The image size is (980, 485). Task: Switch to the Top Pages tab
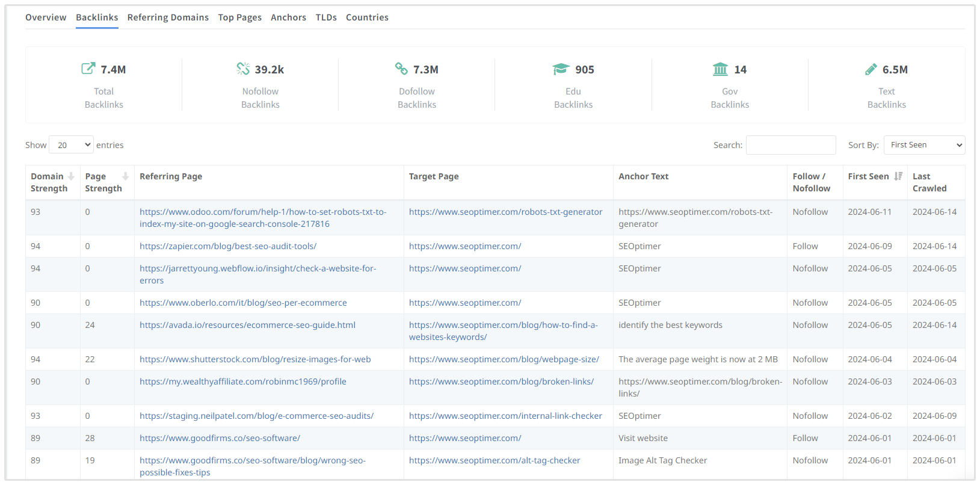(x=239, y=17)
